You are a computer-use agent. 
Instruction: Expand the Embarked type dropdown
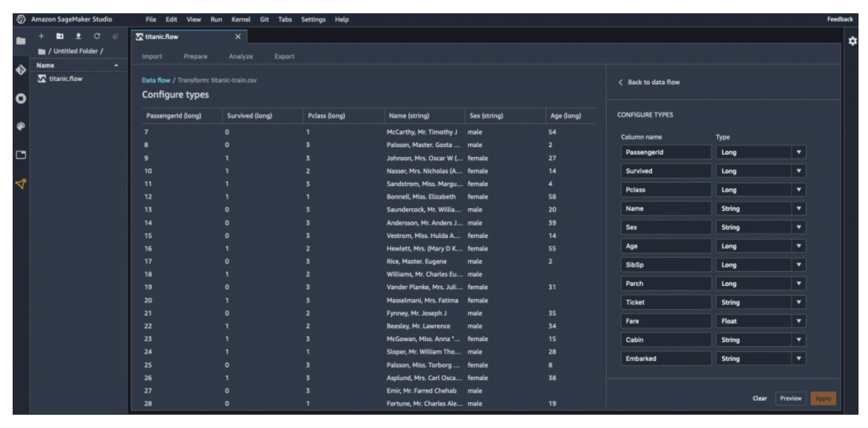coord(798,358)
